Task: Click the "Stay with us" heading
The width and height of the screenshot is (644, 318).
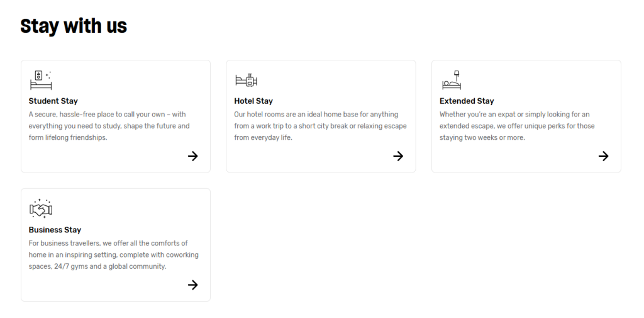Action: point(74,26)
